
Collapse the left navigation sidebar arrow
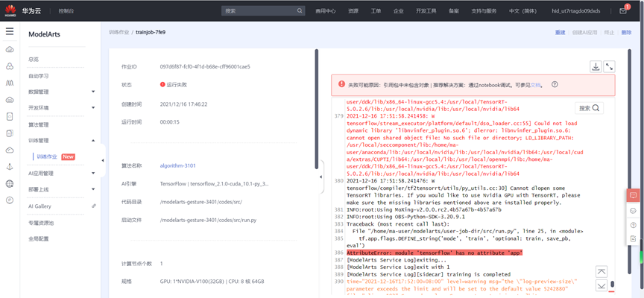pos(103,160)
